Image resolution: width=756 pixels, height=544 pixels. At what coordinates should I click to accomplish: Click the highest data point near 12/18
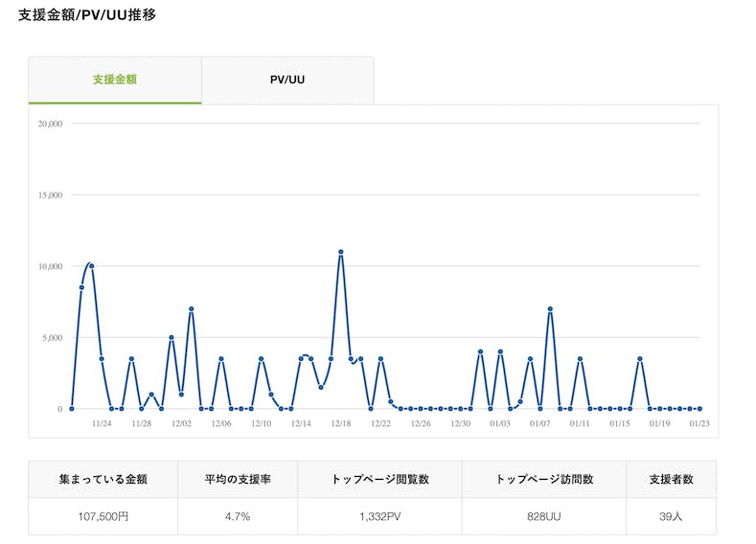340,252
